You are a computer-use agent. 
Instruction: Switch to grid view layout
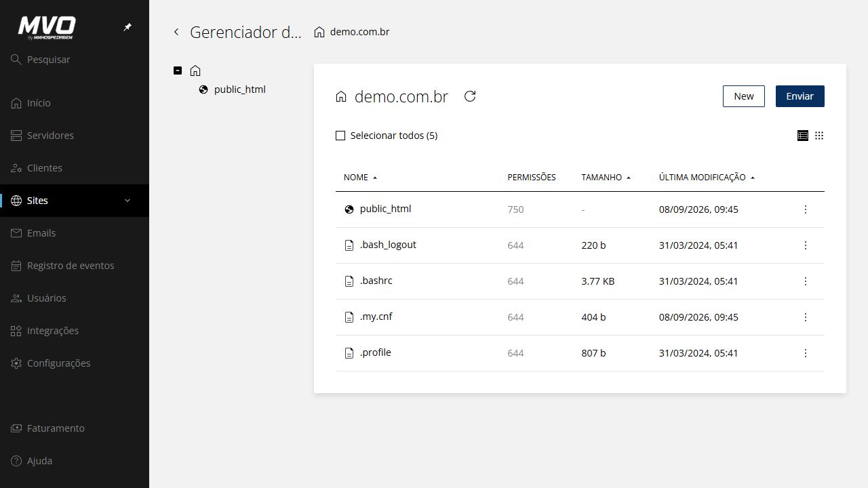click(x=819, y=136)
